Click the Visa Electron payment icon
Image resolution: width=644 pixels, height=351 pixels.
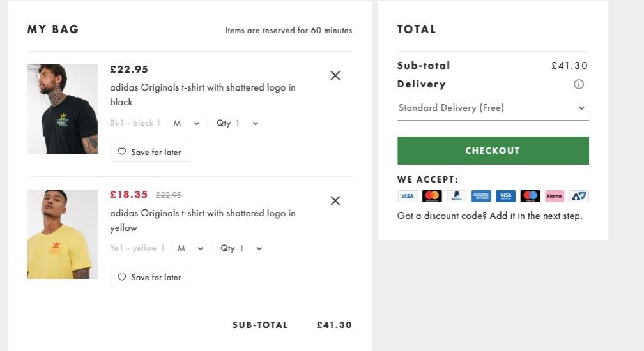pyautogui.click(x=505, y=196)
